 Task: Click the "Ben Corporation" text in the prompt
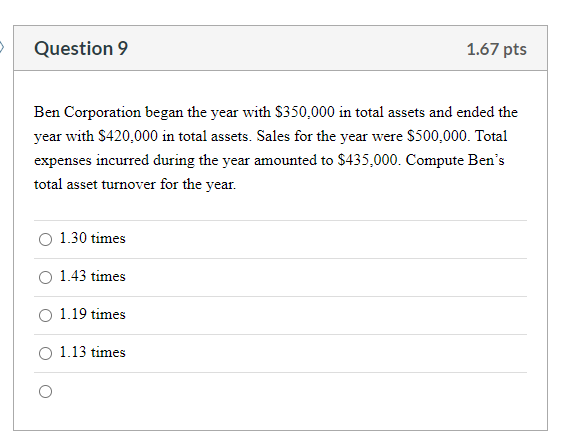tap(87, 112)
